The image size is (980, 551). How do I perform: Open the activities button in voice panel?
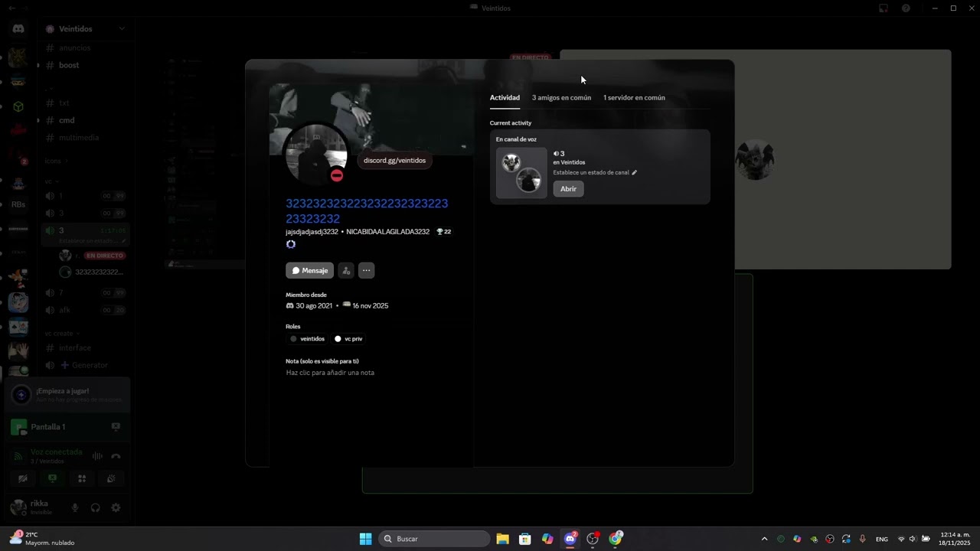click(x=82, y=478)
